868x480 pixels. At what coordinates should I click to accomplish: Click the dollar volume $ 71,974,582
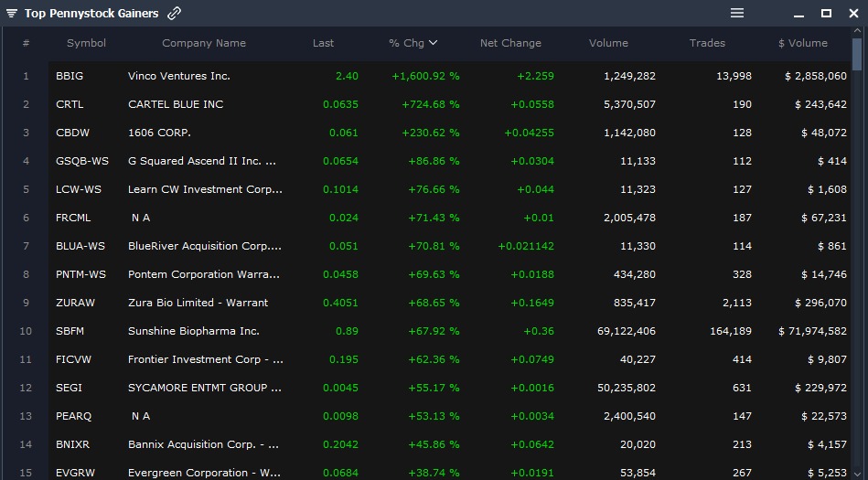812,331
